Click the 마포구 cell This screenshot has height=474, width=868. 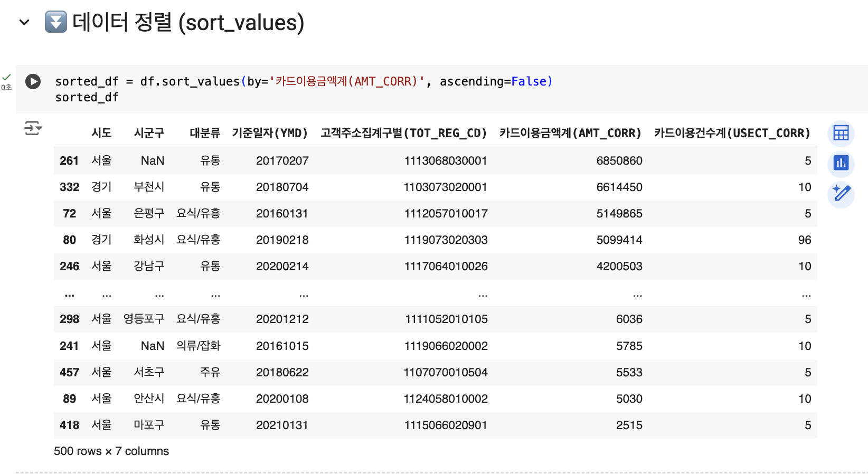(149, 425)
